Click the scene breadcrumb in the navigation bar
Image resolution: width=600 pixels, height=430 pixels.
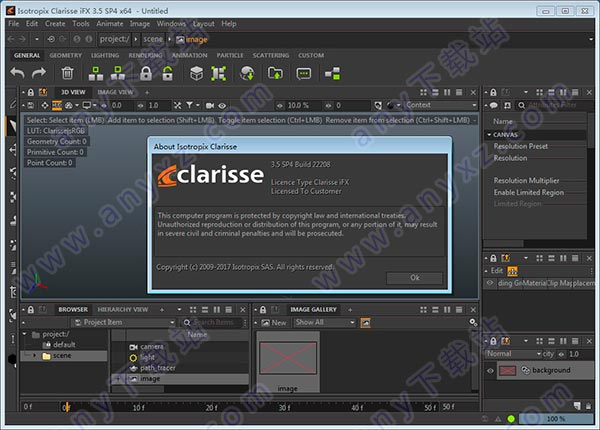[153, 39]
